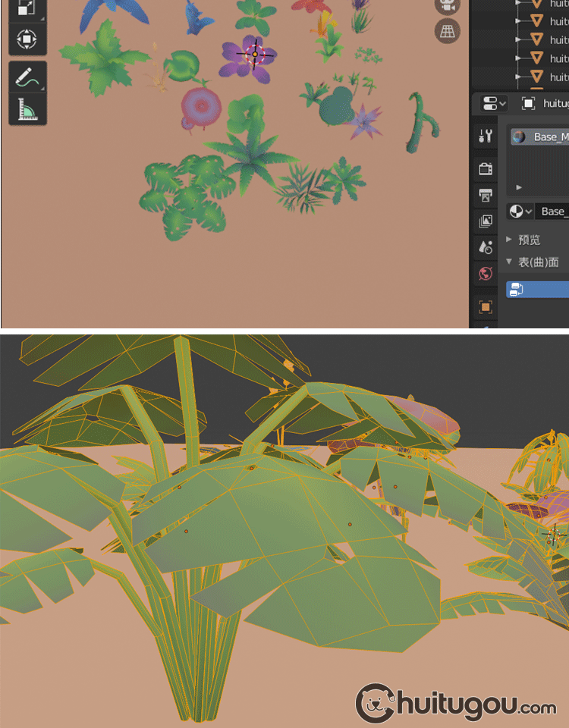Click the object icon beside huitug name
This screenshot has height=728, width=569.
(528, 103)
